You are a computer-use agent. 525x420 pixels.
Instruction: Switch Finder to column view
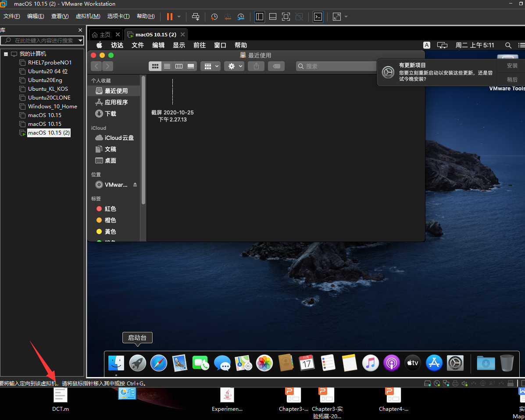[x=179, y=66]
